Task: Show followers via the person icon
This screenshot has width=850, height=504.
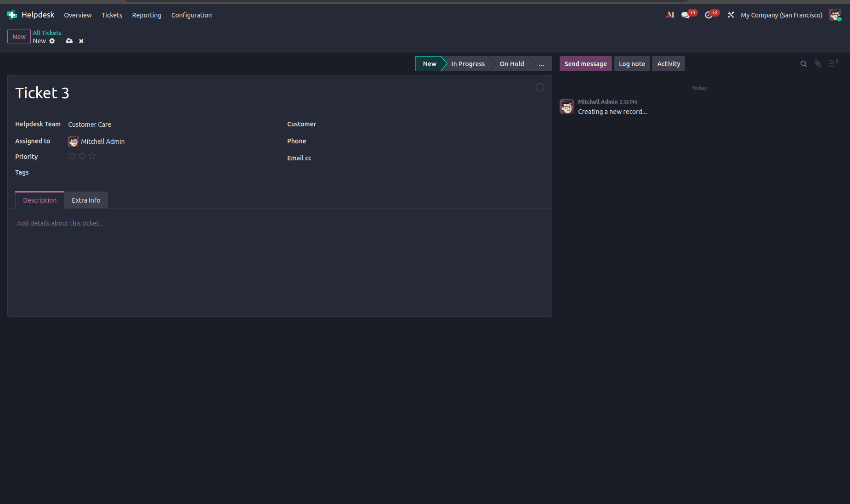Action: click(833, 63)
